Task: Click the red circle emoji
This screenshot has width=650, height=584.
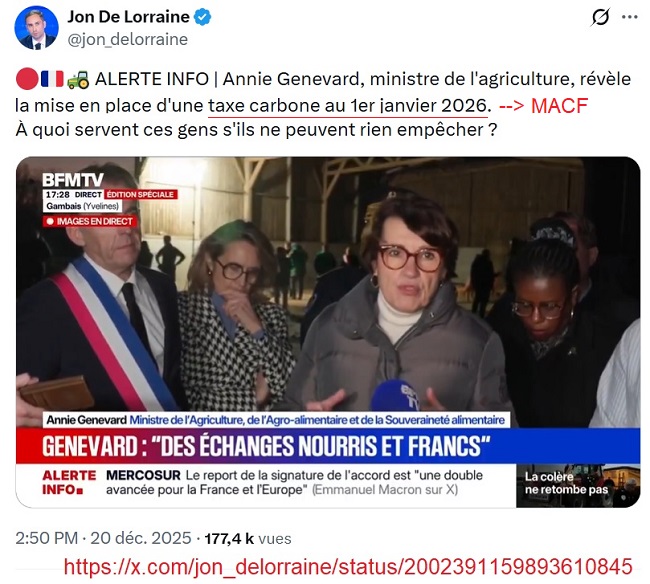Action: point(27,79)
